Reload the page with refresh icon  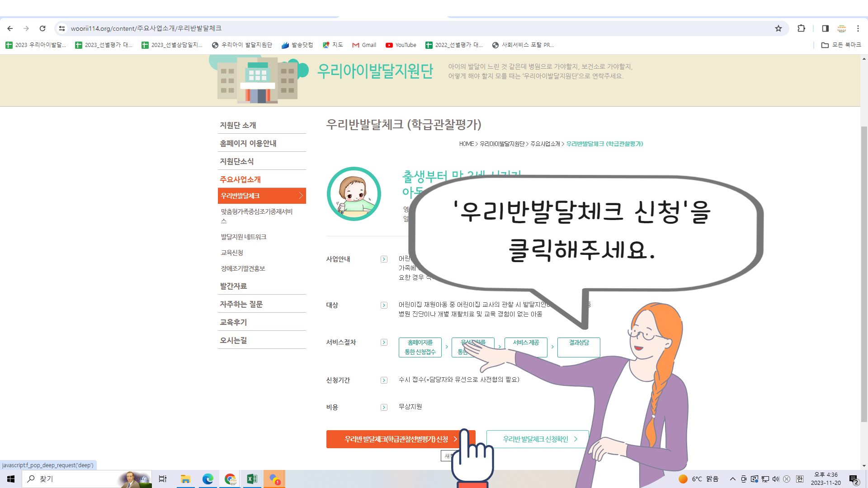pos(42,28)
